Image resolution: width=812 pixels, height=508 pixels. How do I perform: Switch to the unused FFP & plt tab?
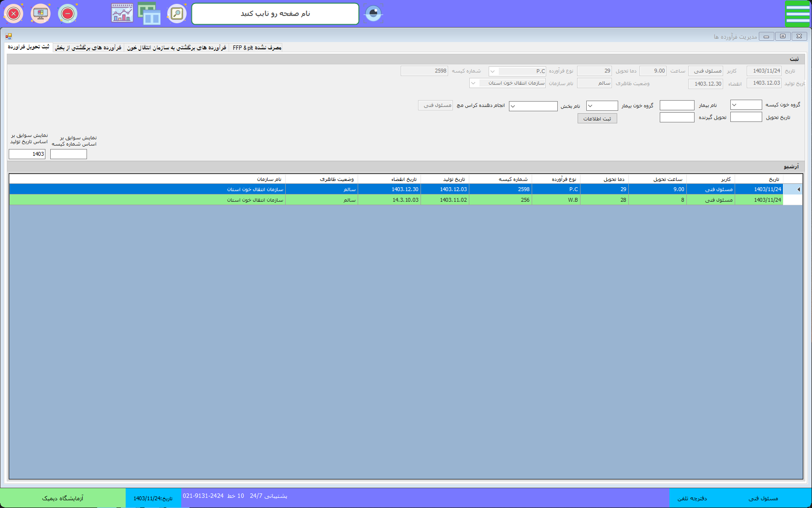click(257, 47)
